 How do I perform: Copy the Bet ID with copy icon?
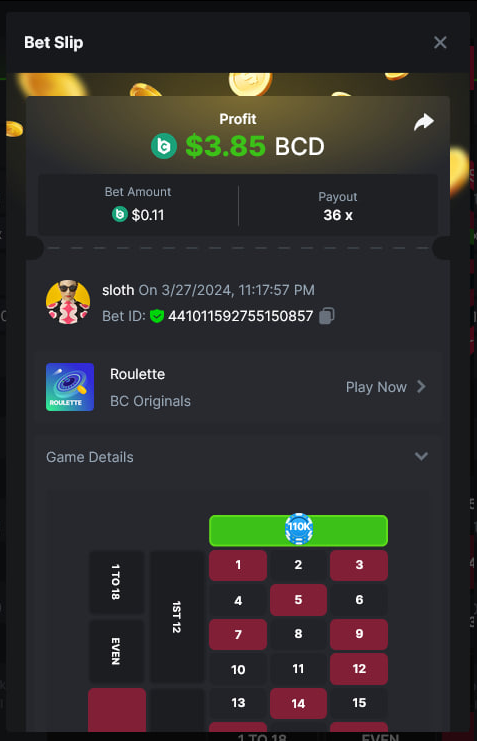click(327, 316)
